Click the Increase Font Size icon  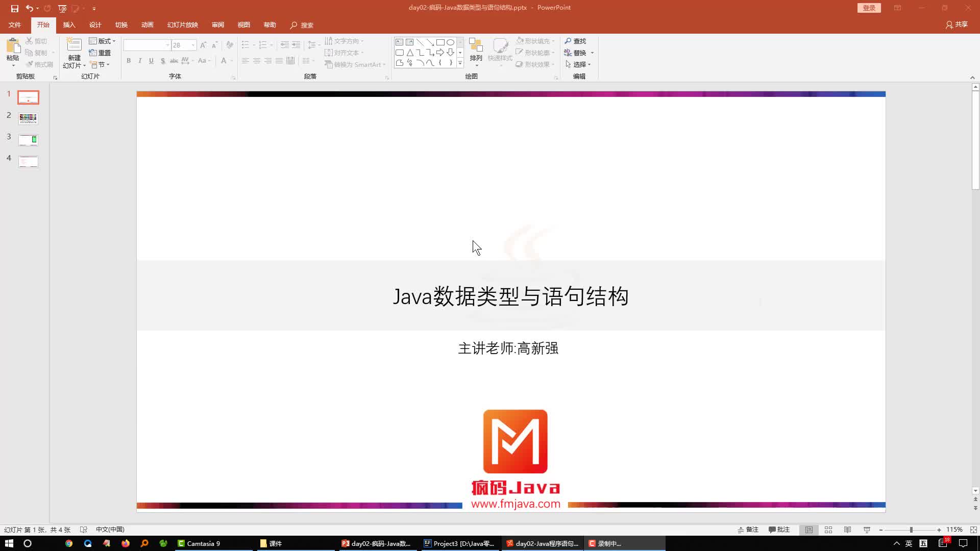pos(203,45)
